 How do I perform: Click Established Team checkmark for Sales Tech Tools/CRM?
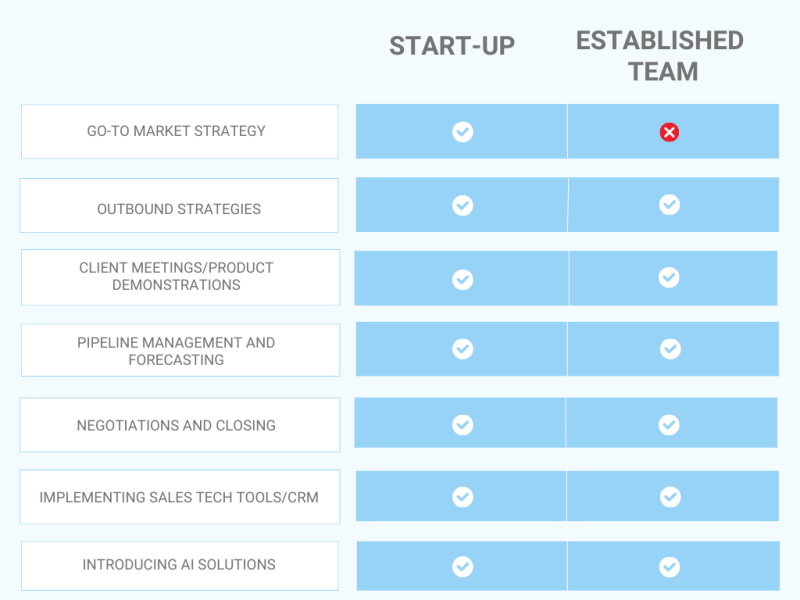pyautogui.click(x=670, y=497)
